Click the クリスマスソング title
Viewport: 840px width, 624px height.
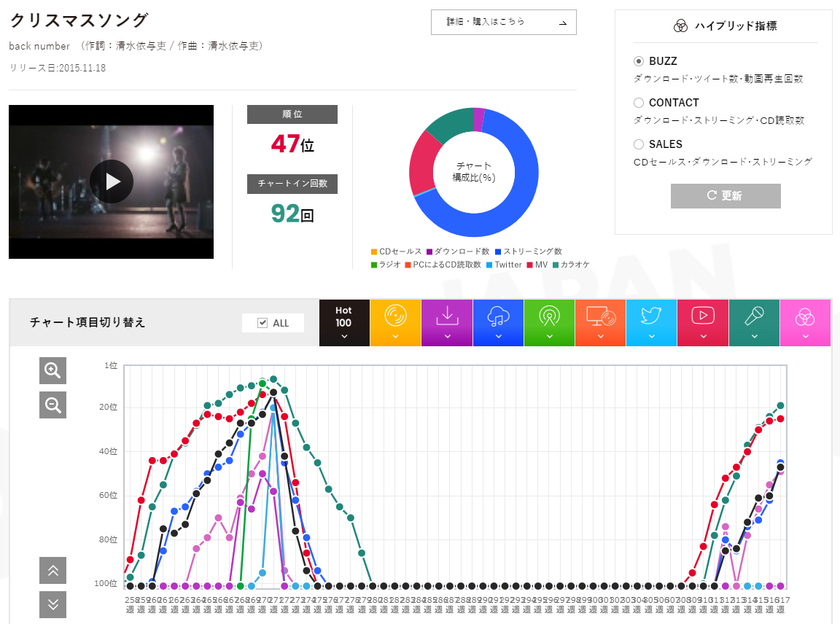coord(79,20)
